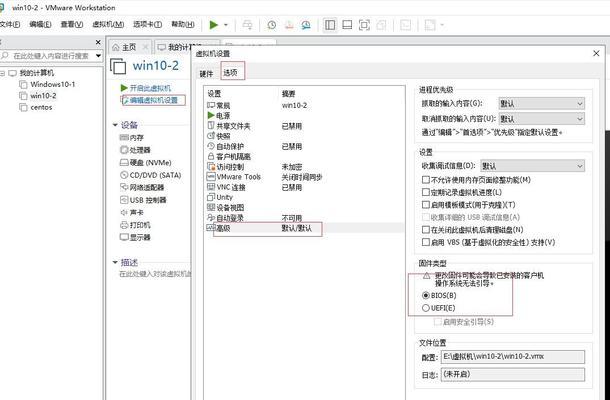Click 编辑虚拟机设置 link
This screenshot has width=610, height=400.
pos(150,100)
